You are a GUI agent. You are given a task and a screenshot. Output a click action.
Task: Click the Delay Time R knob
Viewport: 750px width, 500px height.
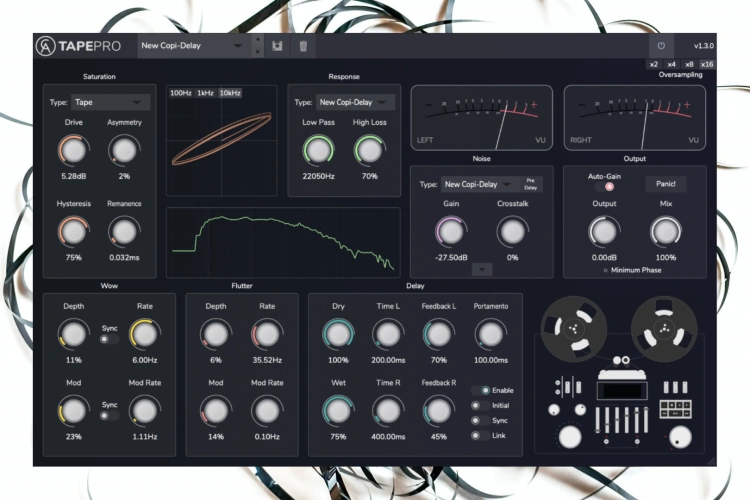click(x=388, y=411)
